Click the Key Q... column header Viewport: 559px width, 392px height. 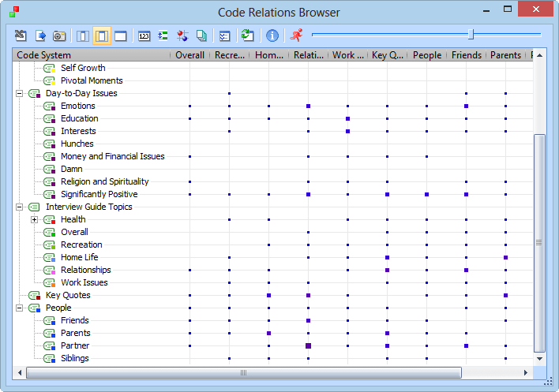(388, 55)
